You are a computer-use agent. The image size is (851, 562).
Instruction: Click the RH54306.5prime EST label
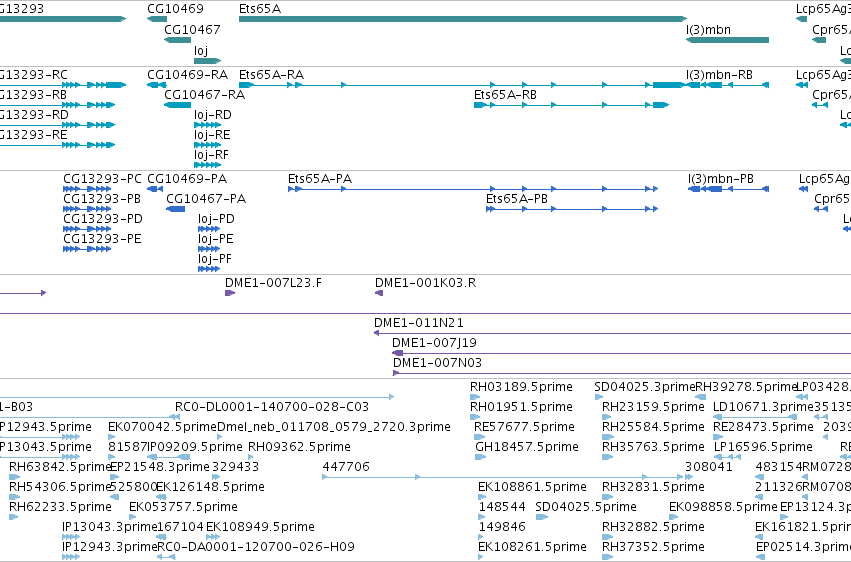(60, 487)
